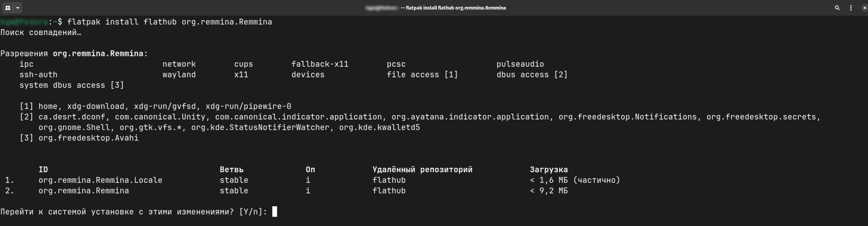Image resolution: width=868 pixels, height=226 pixels.
Task: Close the terminal window
Action: click(x=864, y=8)
